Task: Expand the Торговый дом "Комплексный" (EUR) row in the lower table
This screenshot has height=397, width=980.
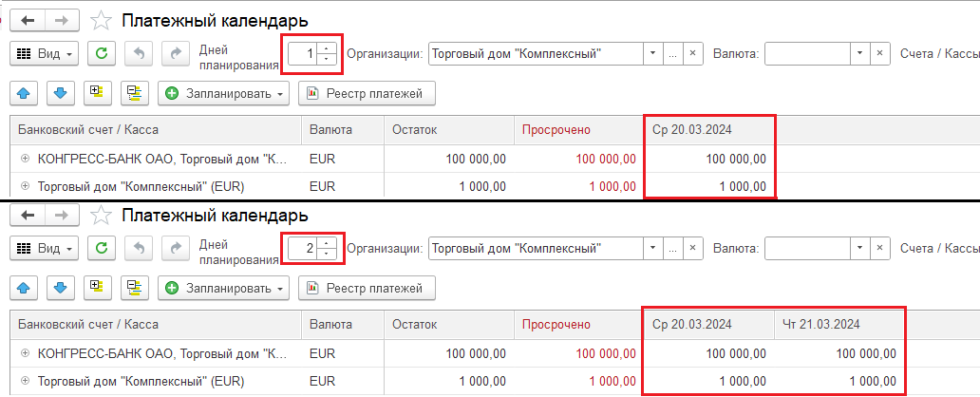Action: pos(25,382)
